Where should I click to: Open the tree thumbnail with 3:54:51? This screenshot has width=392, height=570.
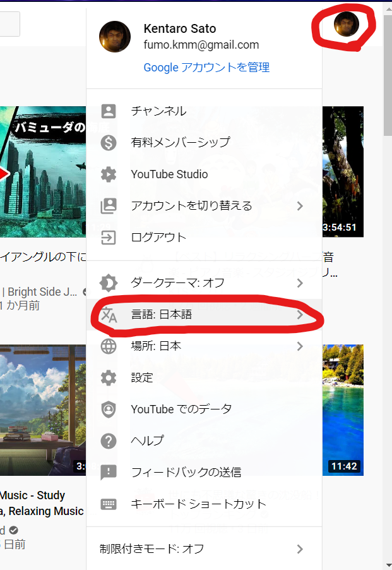point(343,172)
